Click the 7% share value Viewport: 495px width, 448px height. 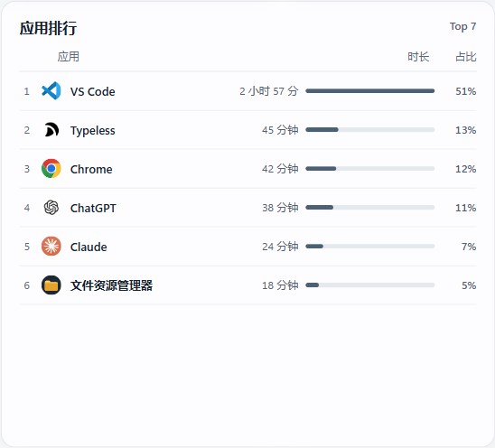[469, 247]
